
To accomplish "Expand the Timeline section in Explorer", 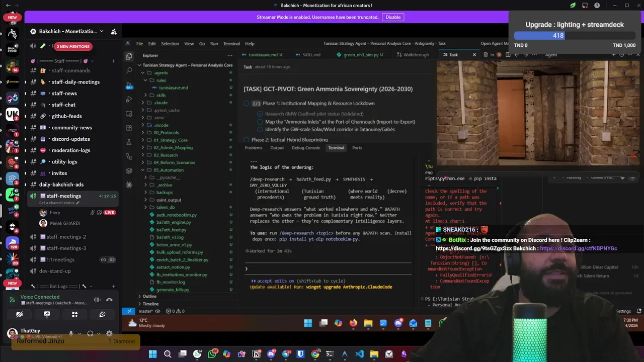I will point(150,304).
